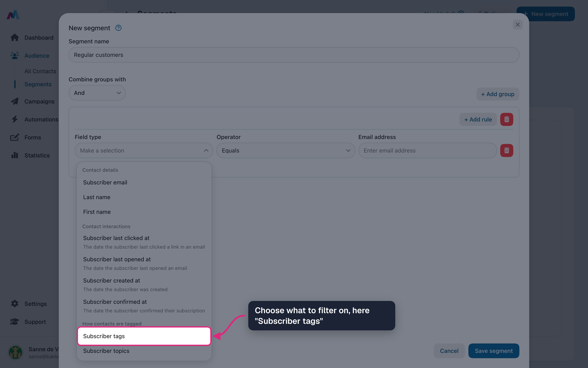Viewport: 588px width, 368px height.
Task: Click the help icon next to New segment
Action: (x=118, y=28)
